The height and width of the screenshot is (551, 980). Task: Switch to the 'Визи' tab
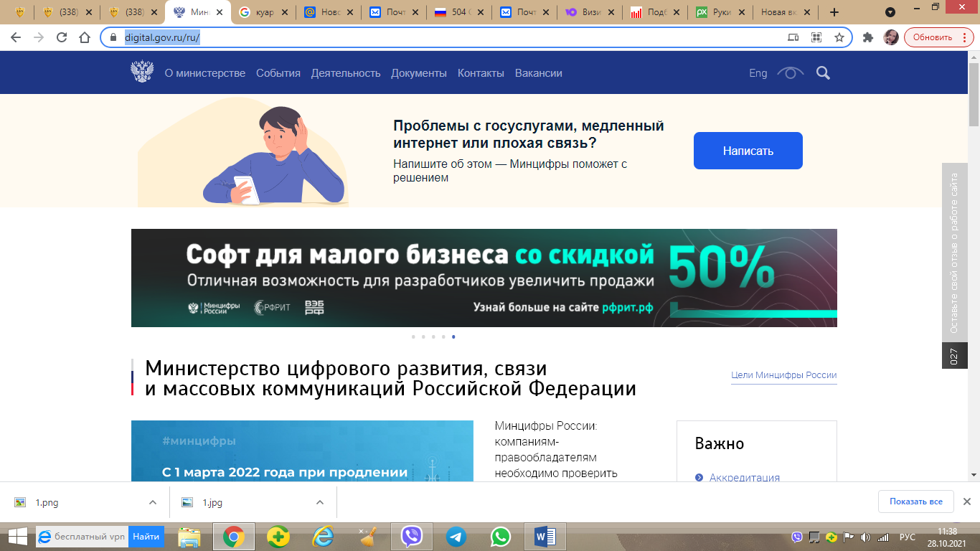point(590,12)
